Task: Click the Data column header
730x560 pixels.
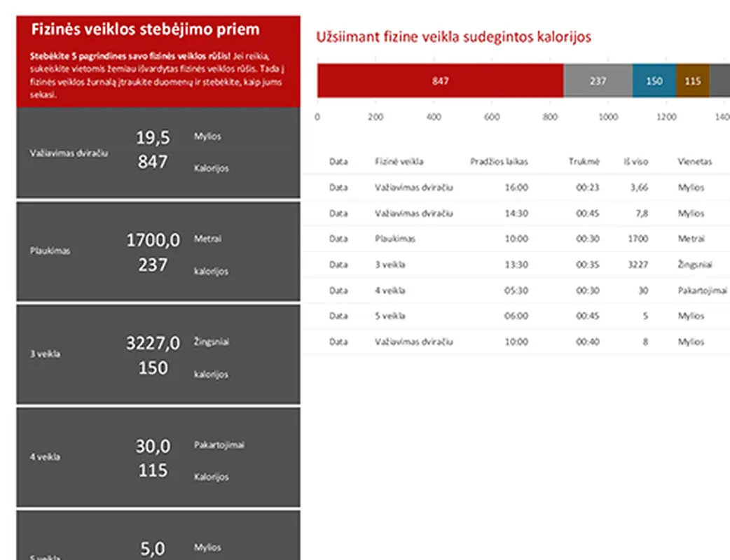Action: coord(338,162)
